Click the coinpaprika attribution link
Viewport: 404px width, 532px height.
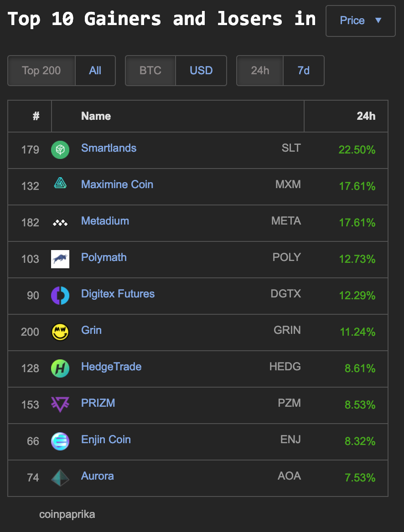(67, 515)
